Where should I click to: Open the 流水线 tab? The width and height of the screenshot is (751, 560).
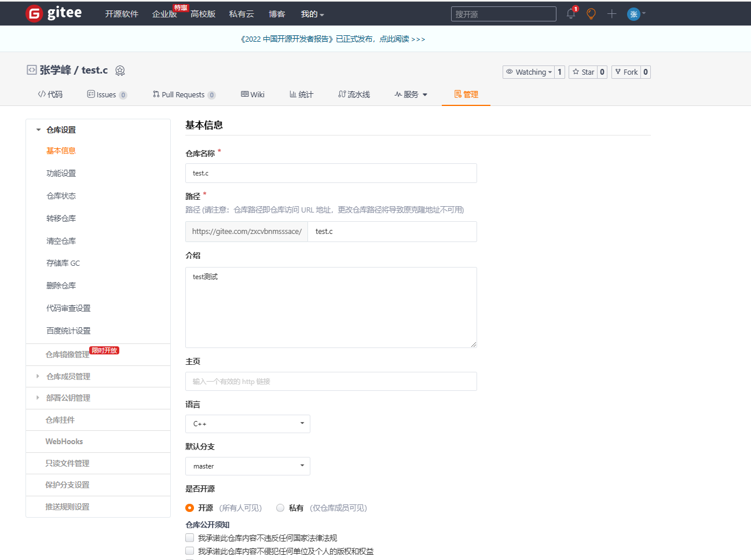tap(354, 94)
